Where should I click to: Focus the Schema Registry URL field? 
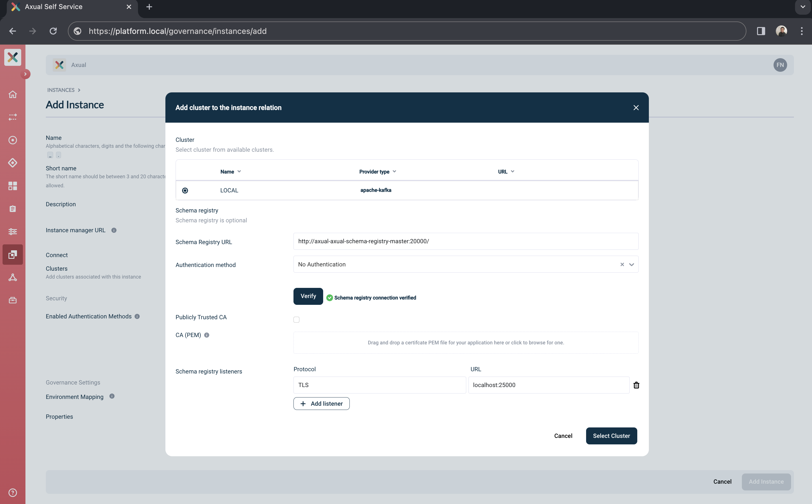(466, 241)
